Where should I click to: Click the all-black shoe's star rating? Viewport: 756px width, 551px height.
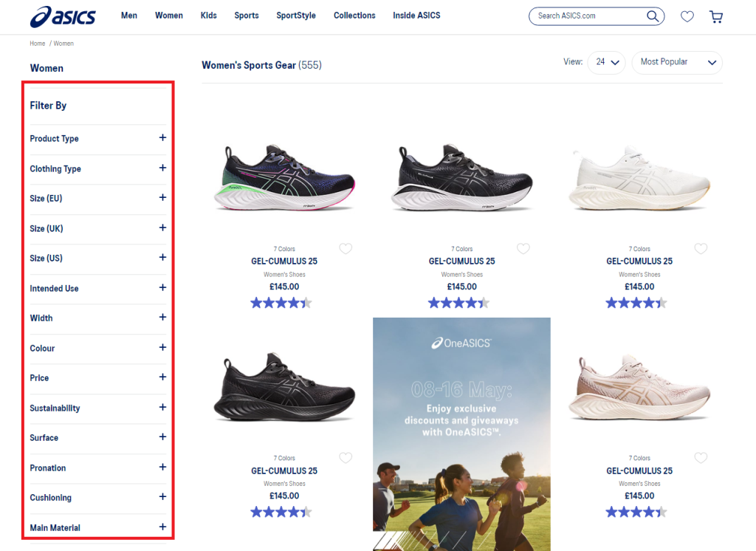point(281,512)
